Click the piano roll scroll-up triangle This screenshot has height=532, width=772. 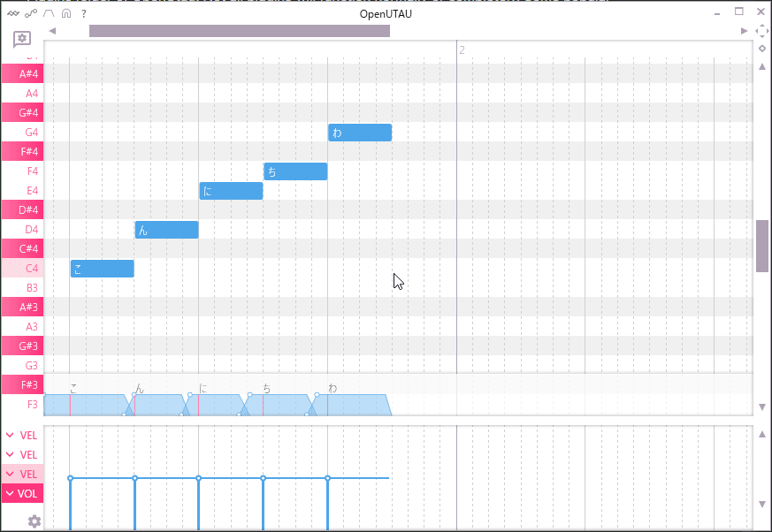pyautogui.click(x=762, y=66)
